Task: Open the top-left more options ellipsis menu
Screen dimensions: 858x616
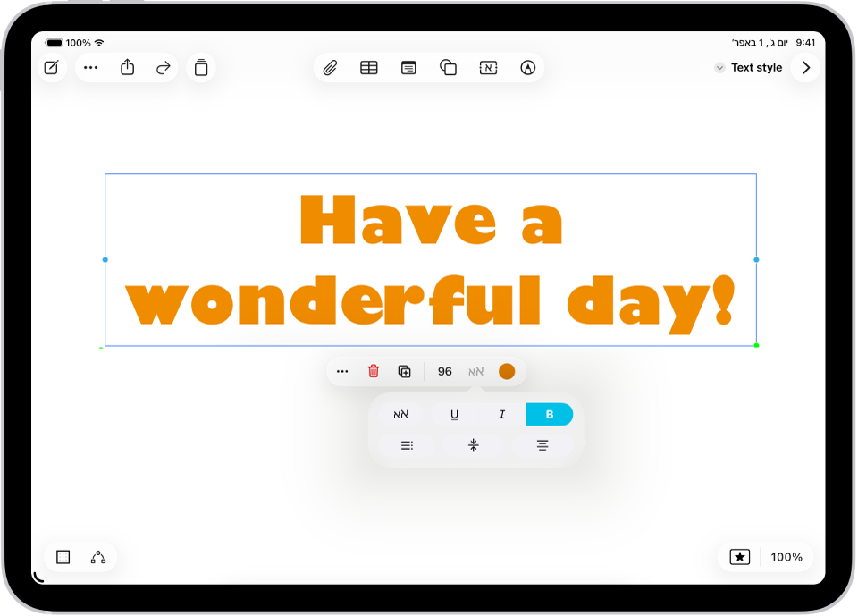Action: (91, 68)
